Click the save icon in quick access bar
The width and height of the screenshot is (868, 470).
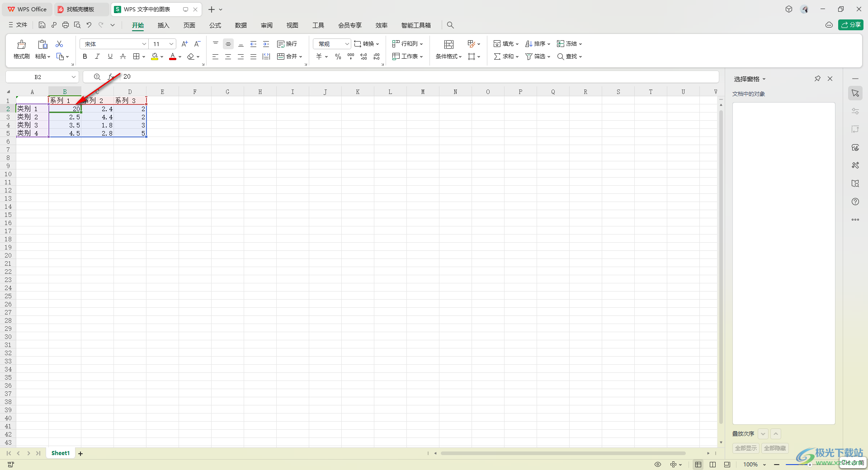[42, 25]
